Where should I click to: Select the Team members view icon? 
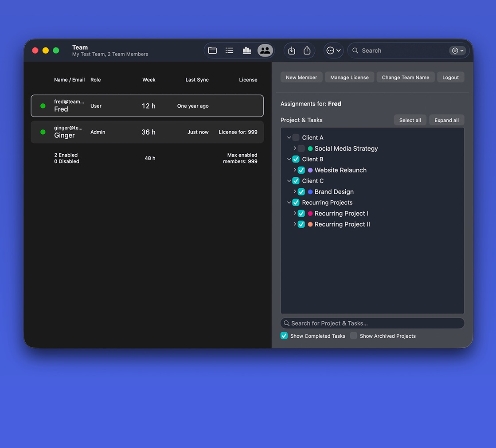pyautogui.click(x=265, y=50)
